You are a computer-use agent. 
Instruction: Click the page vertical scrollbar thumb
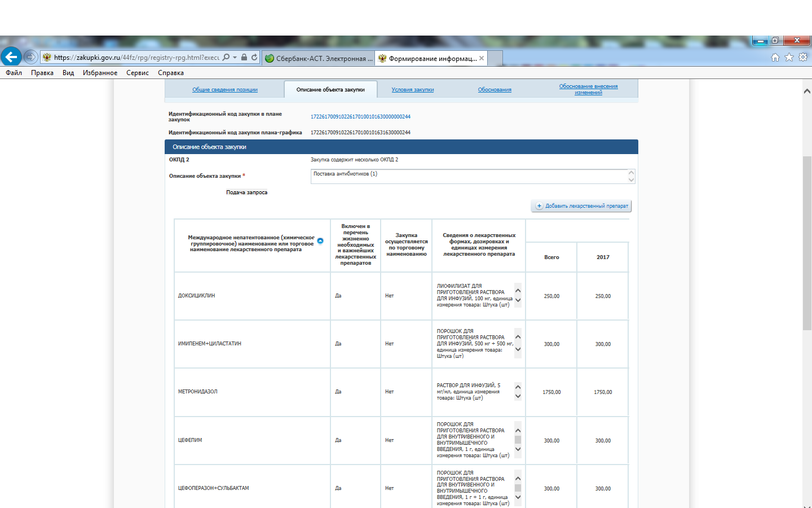point(807,243)
